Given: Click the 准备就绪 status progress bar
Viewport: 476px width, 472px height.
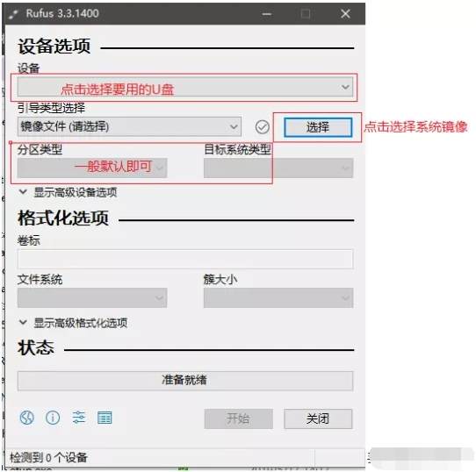Looking at the screenshot, I should coord(185,381).
